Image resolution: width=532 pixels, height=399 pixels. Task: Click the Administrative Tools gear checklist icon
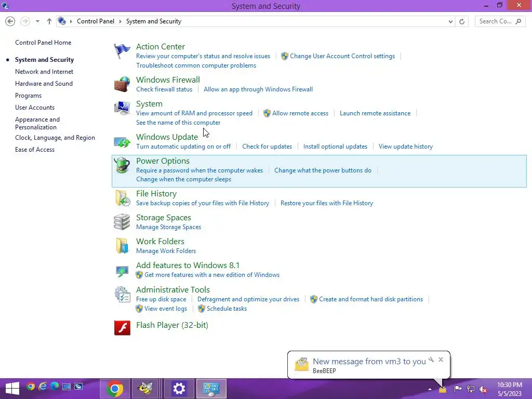(122, 295)
